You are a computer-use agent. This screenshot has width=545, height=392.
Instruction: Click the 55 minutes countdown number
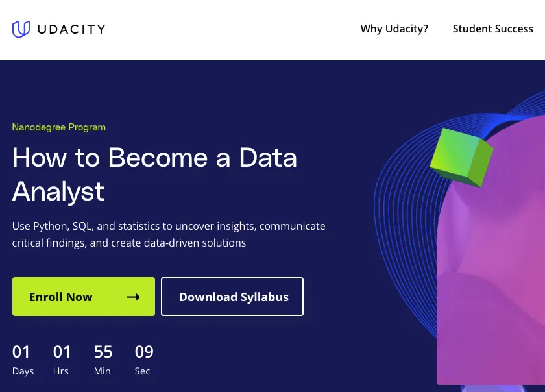coord(103,352)
